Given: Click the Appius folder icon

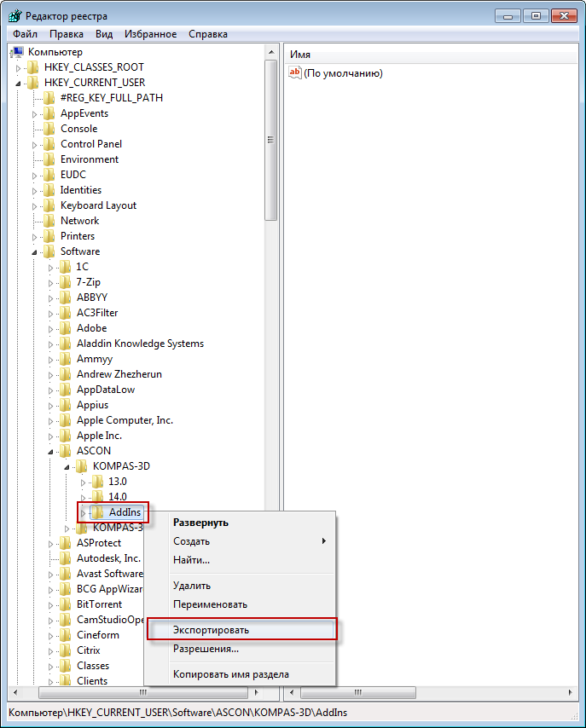Looking at the screenshot, I should [x=66, y=405].
